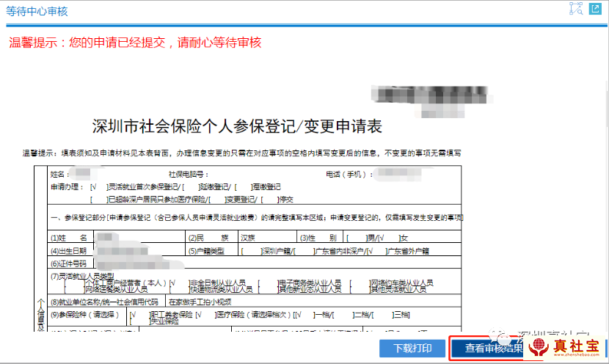Click the 等待中心审核 panel title

37,10
